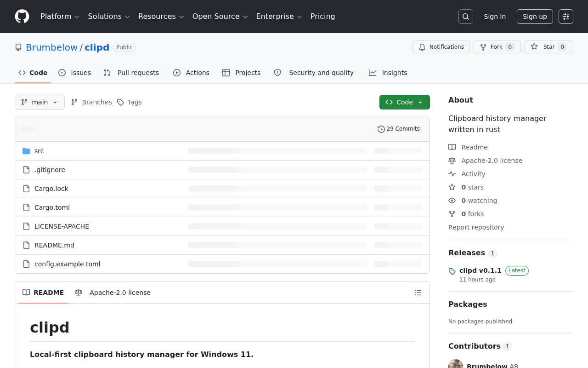Open the config.example.toml file name
Image resolution: width=588 pixels, height=368 pixels.
68,264
